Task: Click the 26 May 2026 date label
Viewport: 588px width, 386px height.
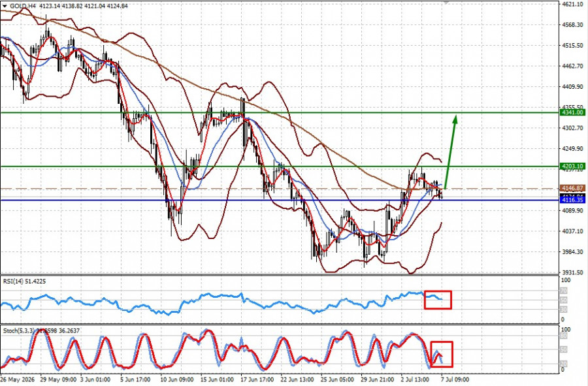Action: pos(18,379)
